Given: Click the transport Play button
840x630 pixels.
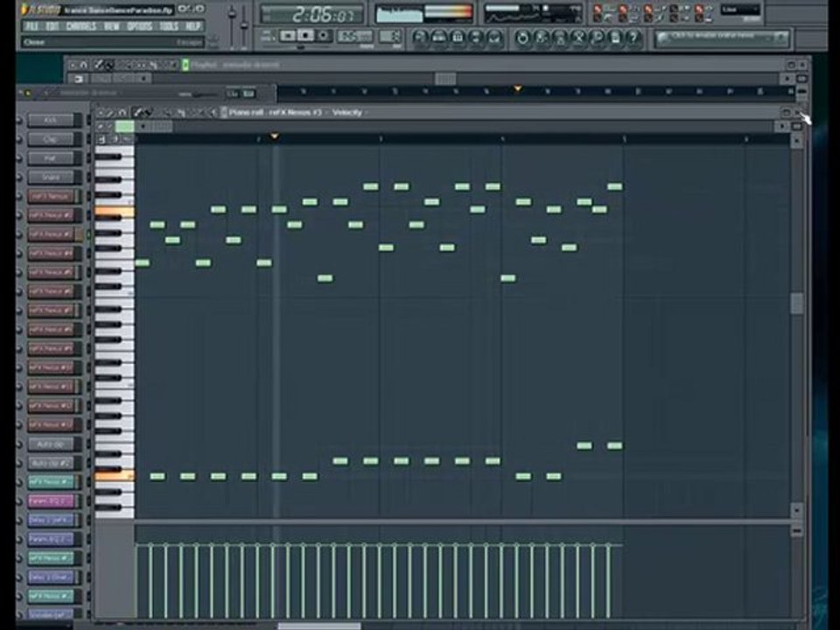Looking at the screenshot, I should tap(288, 36).
